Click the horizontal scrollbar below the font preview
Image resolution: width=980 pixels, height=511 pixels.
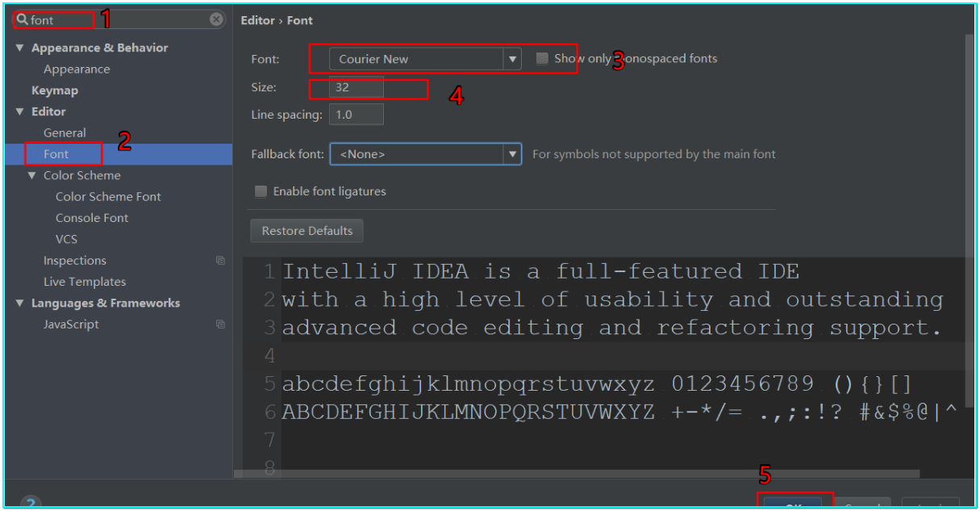576,474
